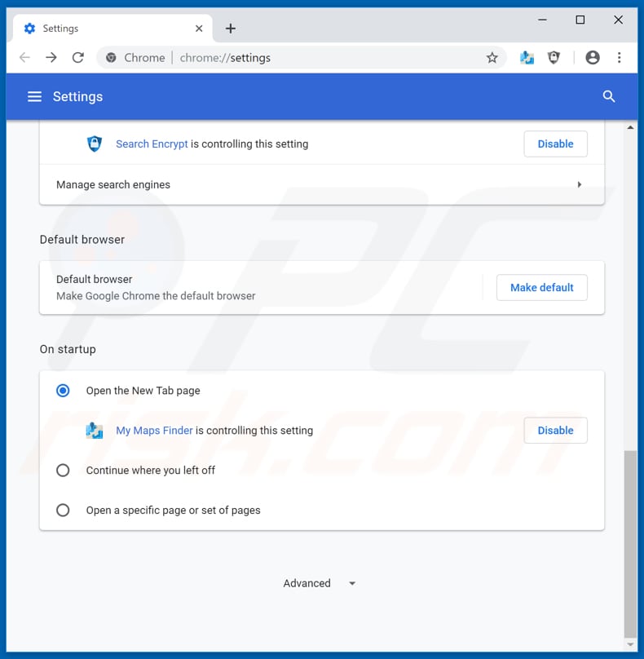
Task: Click Search Encrypt shield icon in settings row
Action: tap(95, 144)
